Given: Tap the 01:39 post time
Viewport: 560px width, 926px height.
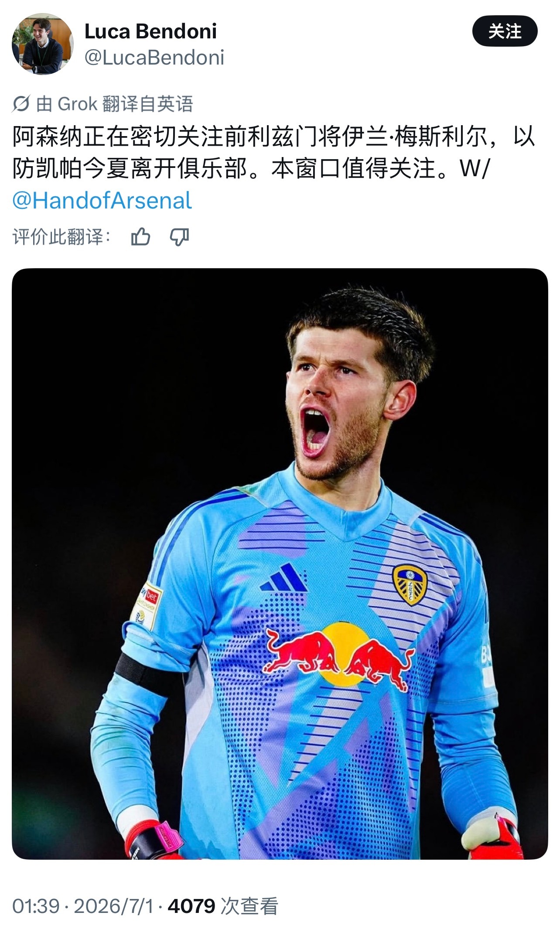Looking at the screenshot, I should click(36, 906).
